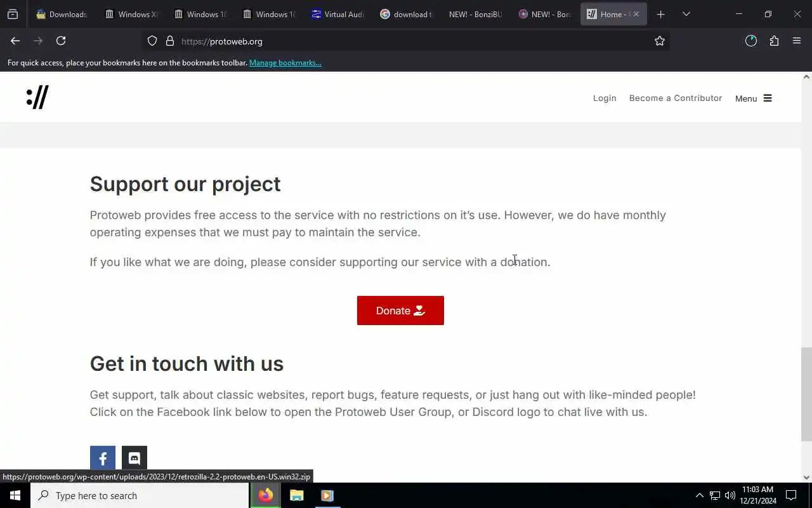This screenshot has height=508, width=812.
Task: Open File Explorer from the taskbar
Action: pos(297,495)
